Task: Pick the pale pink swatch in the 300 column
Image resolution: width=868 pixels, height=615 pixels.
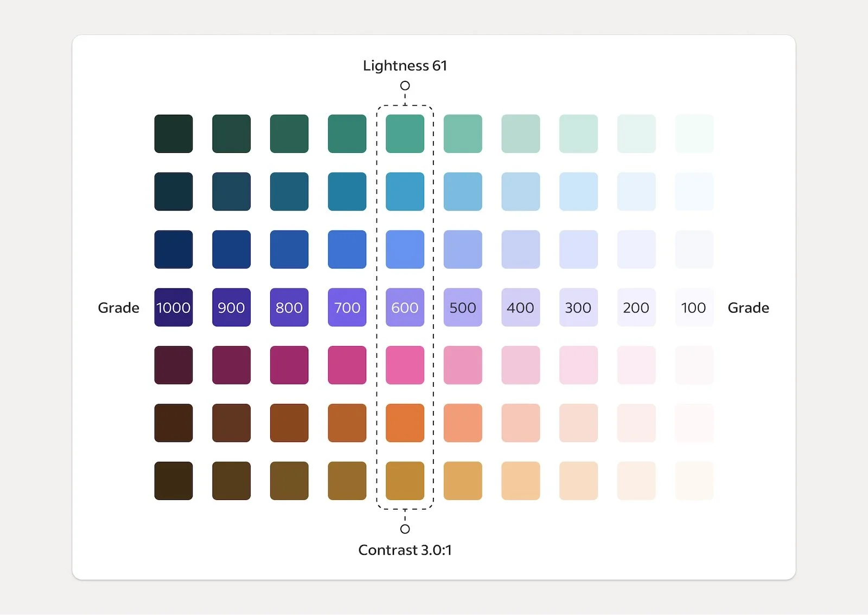Action: 579,365
